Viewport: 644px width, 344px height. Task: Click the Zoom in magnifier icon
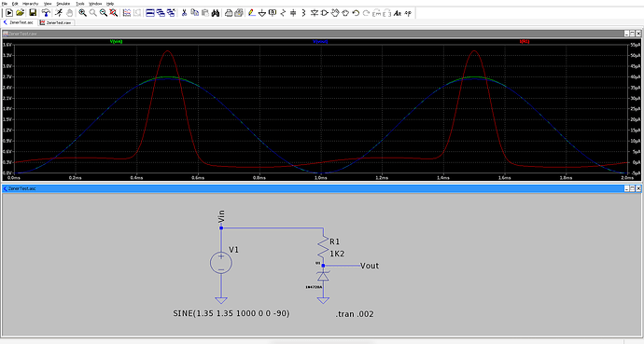pos(82,13)
